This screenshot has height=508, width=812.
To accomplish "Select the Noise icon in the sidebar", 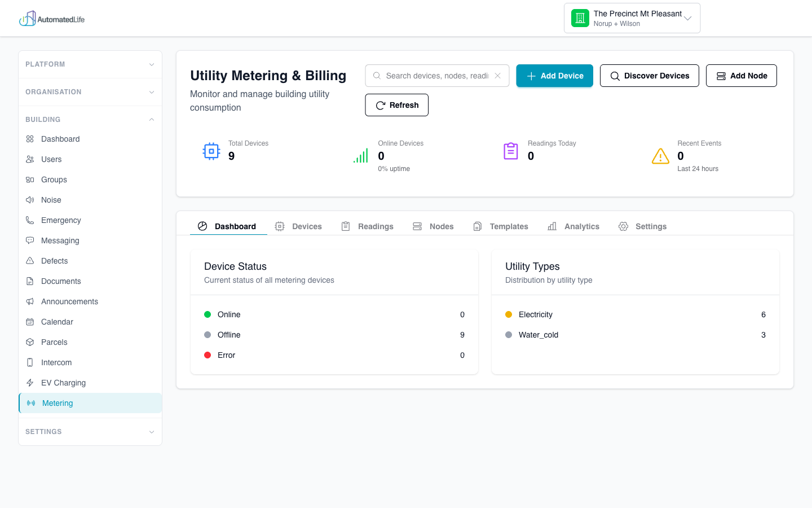I will (x=31, y=200).
